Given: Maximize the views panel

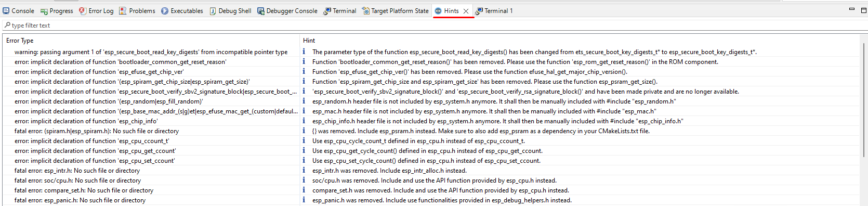Looking at the screenshot, I should point(863,10).
